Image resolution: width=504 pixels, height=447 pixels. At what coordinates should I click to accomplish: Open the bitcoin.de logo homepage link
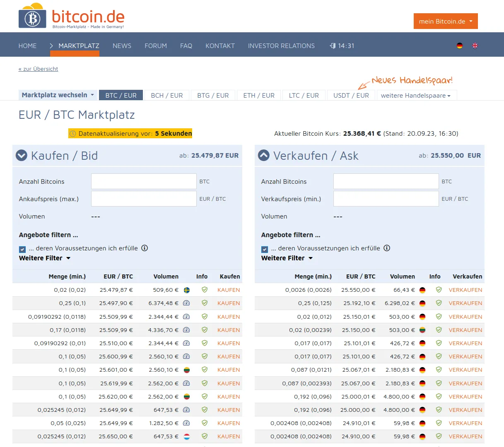[71, 17]
